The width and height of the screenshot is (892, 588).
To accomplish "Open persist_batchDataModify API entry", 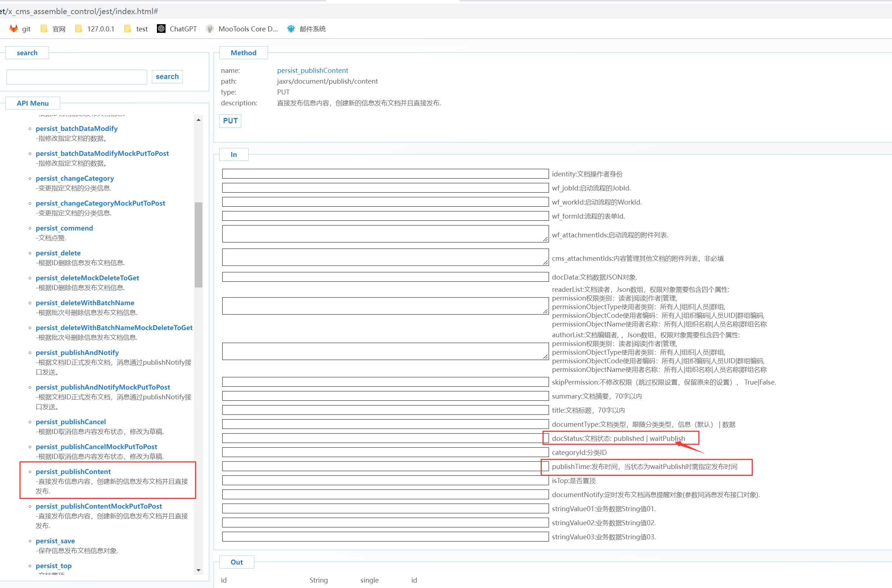I will (x=76, y=129).
